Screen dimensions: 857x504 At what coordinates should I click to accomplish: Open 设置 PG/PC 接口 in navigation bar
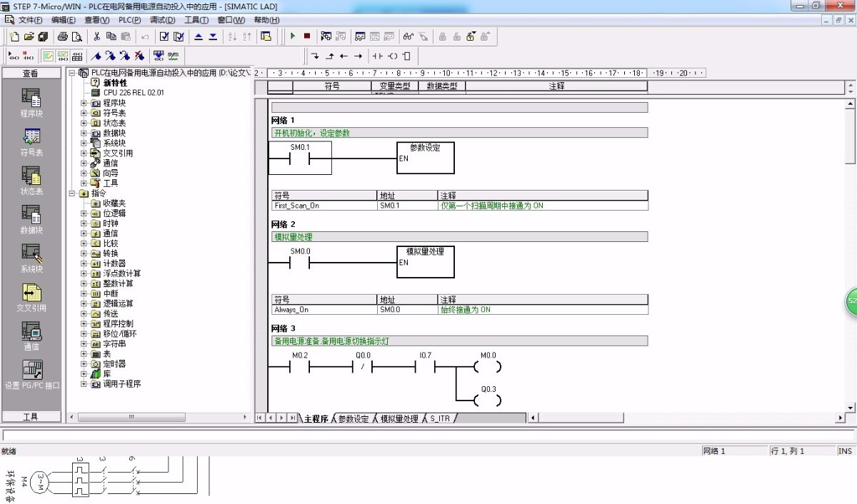(x=32, y=374)
